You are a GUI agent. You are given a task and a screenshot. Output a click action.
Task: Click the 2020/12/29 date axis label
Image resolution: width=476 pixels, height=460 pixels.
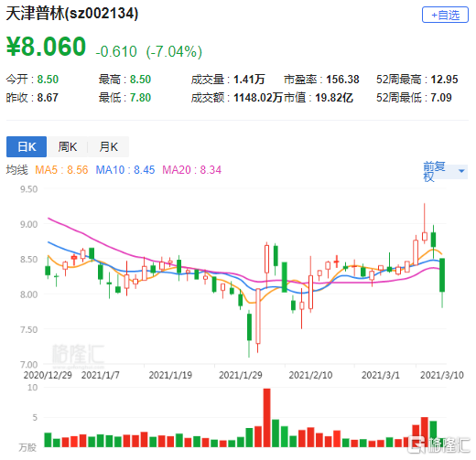(x=48, y=375)
